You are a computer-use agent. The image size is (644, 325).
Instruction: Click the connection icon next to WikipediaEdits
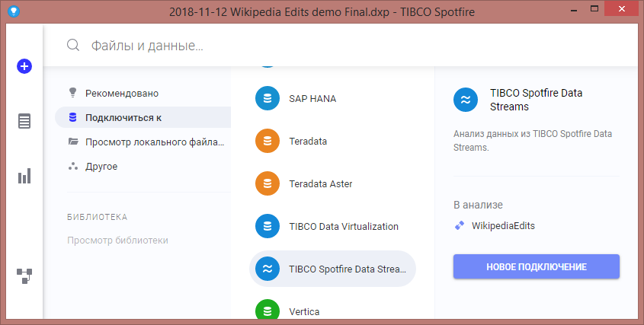[460, 225]
